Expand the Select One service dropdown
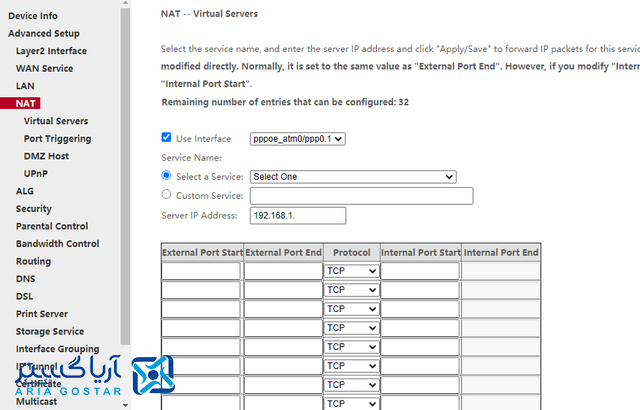Screen dimensions: 640x410 [352, 177]
